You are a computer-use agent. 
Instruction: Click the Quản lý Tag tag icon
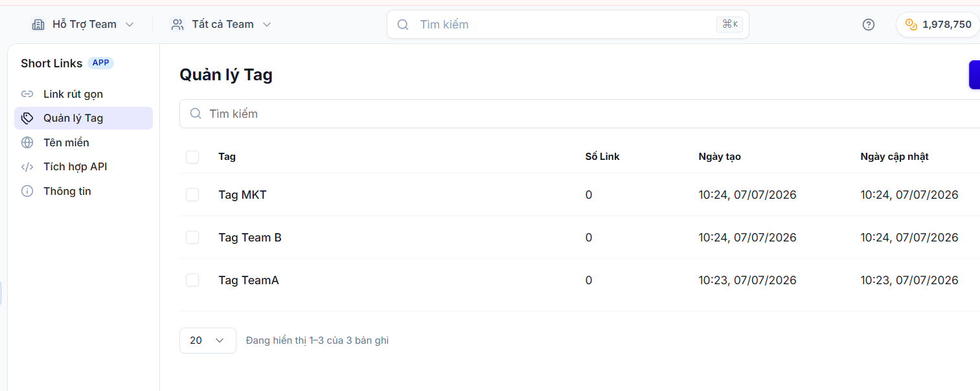point(27,118)
